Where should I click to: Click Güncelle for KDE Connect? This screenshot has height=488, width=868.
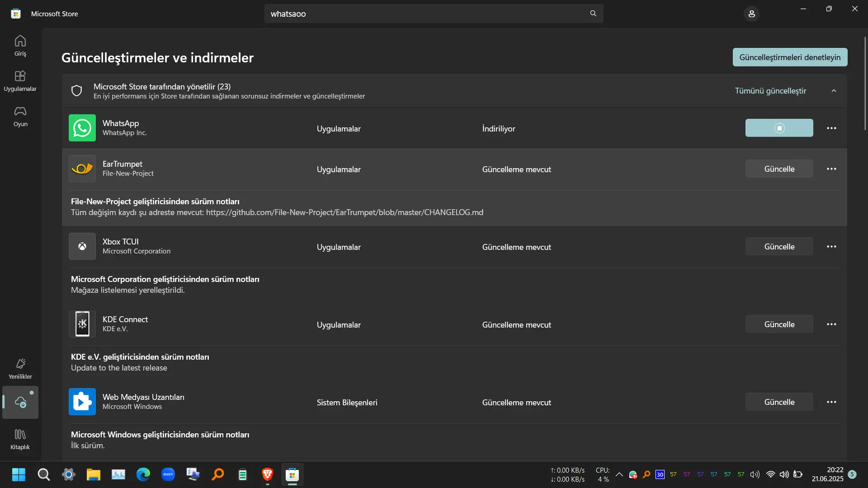[779, 324]
